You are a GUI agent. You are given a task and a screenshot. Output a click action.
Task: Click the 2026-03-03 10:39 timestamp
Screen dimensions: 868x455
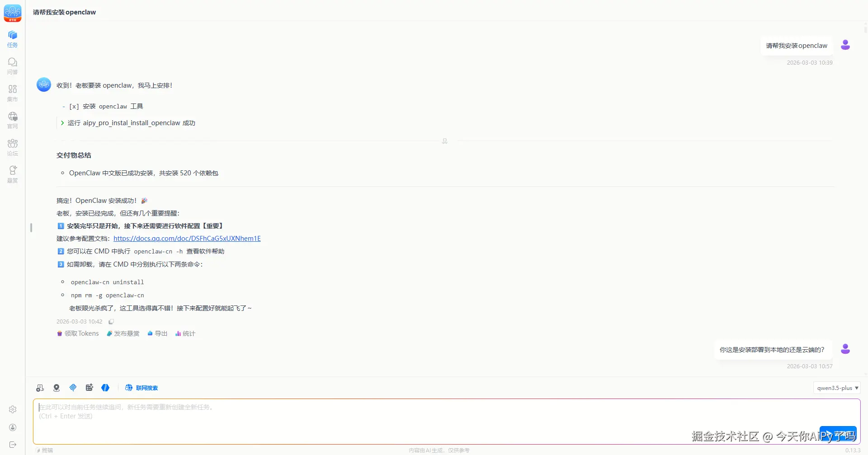click(x=810, y=63)
